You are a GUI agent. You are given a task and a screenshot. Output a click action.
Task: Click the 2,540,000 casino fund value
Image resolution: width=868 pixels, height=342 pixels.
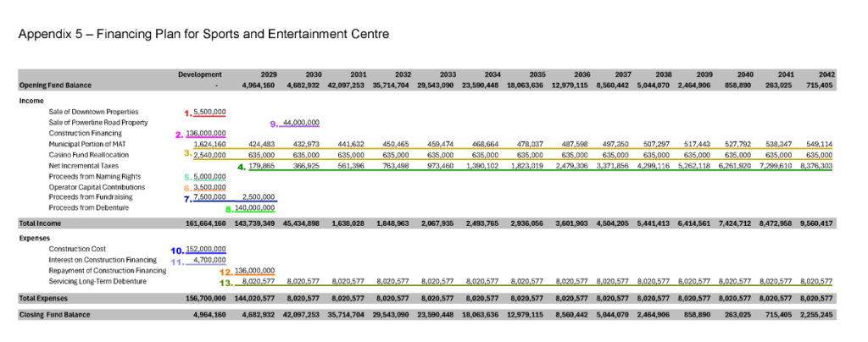(209, 155)
